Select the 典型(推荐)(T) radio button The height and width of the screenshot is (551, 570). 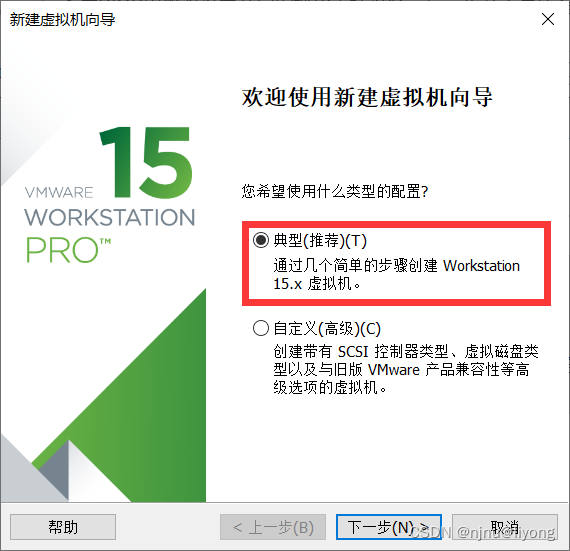pyautogui.click(x=261, y=240)
